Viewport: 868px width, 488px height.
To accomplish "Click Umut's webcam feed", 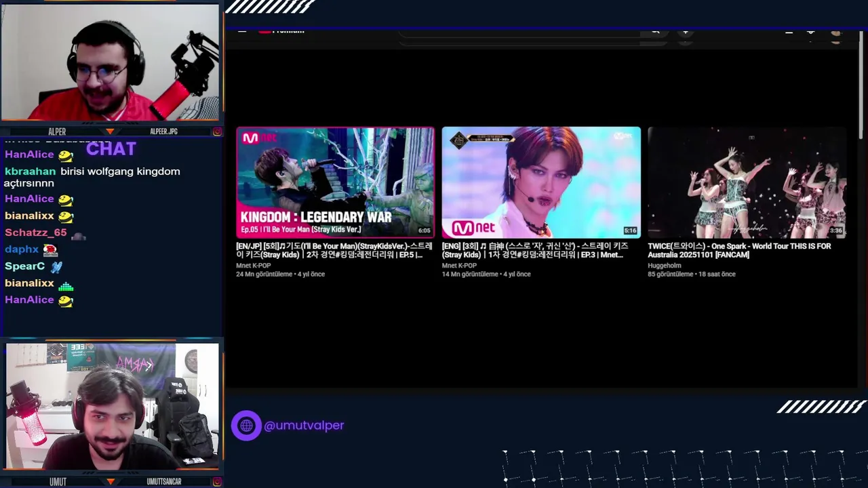I will click(113, 406).
